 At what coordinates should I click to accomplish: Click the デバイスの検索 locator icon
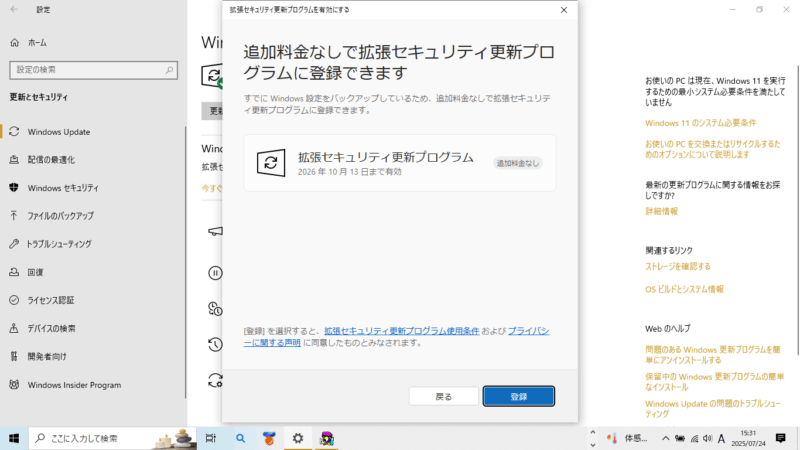14,328
